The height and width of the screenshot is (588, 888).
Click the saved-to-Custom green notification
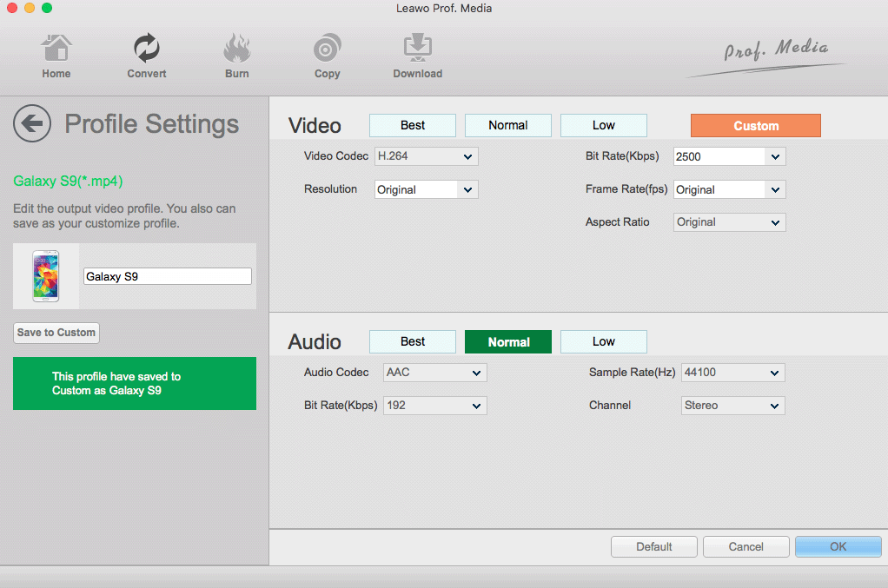pos(135,383)
